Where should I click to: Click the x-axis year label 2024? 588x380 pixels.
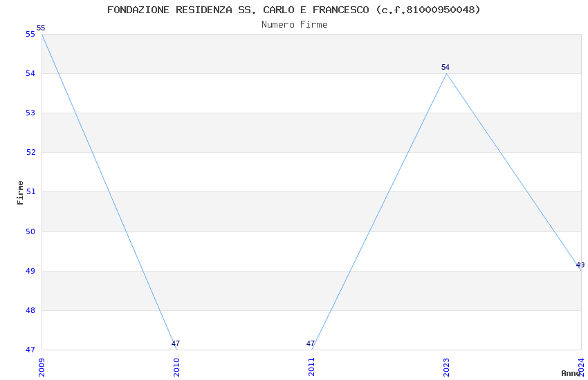581,368
